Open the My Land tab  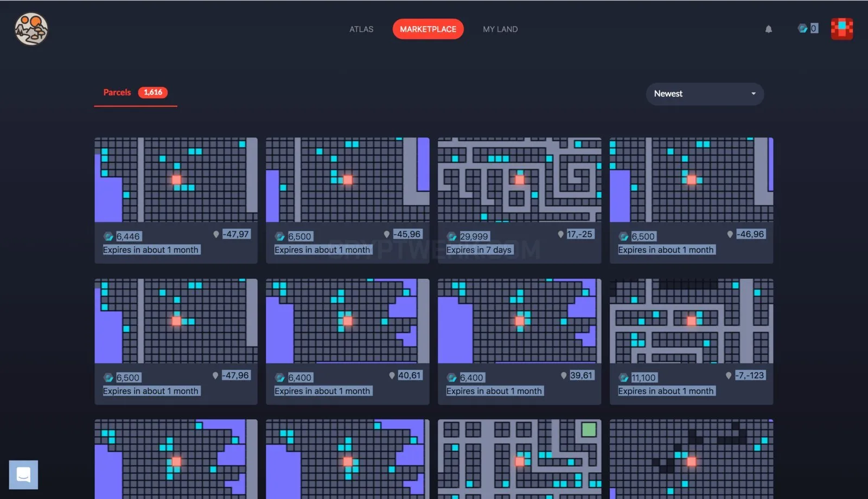500,29
